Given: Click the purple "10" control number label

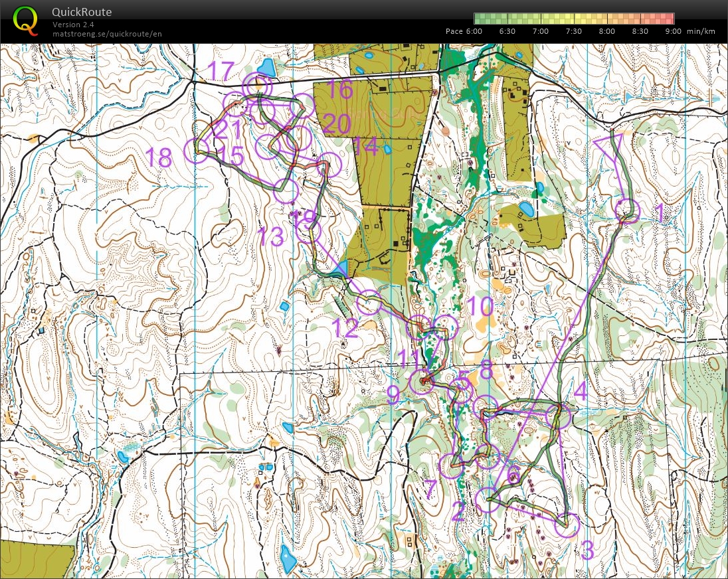Looking at the screenshot, I should pyautogui.click(x=480, y=307).
